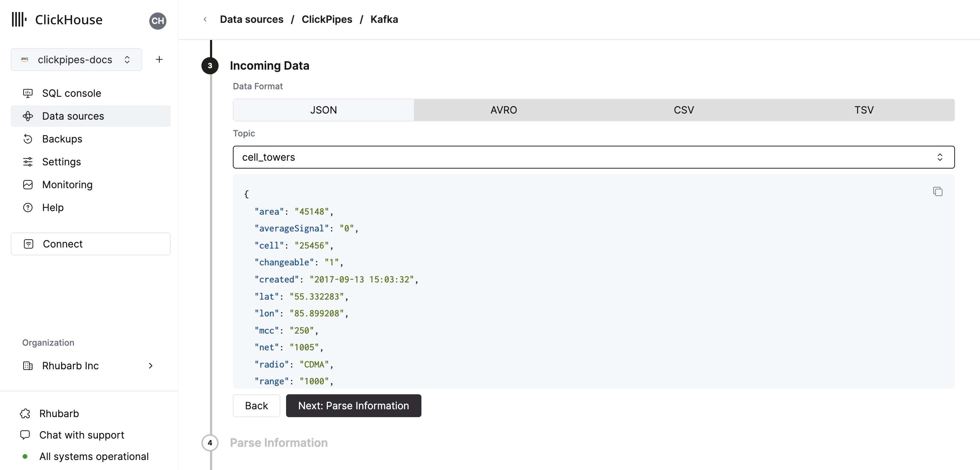980x470 pixels.
Task: Click the Settings icon
Action: click(27, 161)
